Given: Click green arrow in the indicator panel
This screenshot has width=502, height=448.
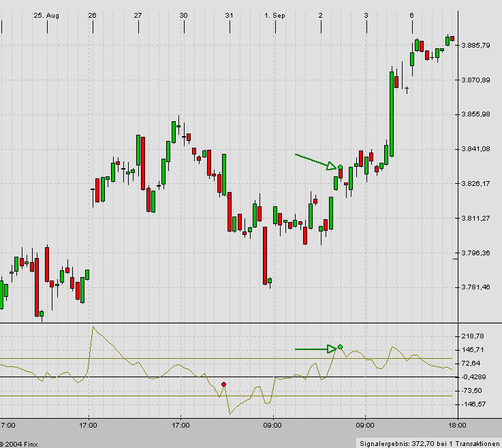Looking at the screenshot, I should click(315, 349).
